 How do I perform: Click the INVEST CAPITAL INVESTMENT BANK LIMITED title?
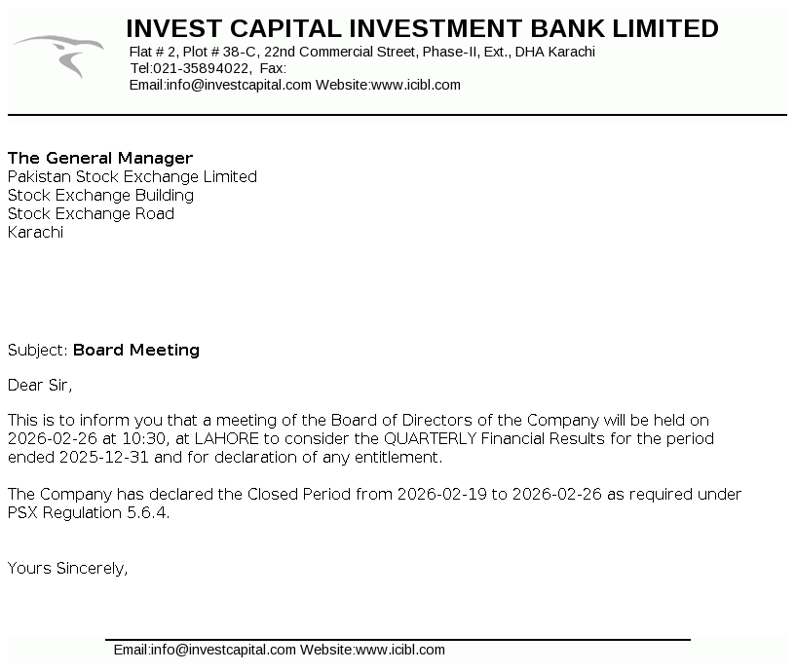pos(422,29)
